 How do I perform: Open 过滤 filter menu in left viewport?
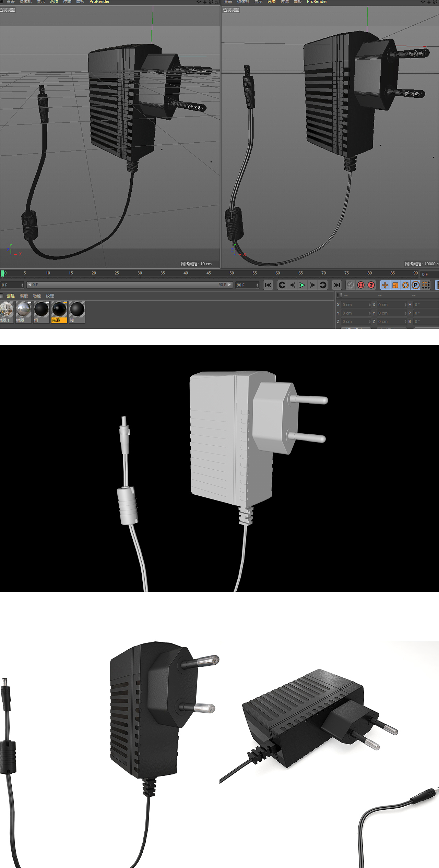tap(67, 2)
